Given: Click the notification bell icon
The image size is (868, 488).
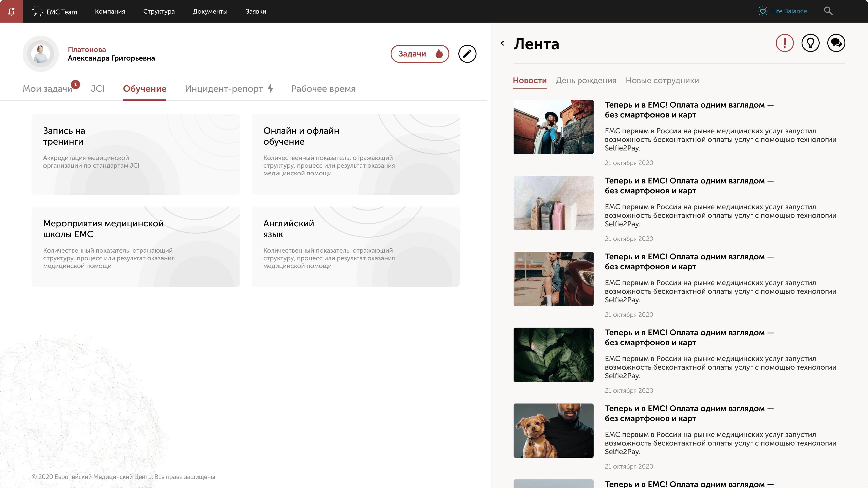Looking at the screenshot, I should tap(11, 11).
